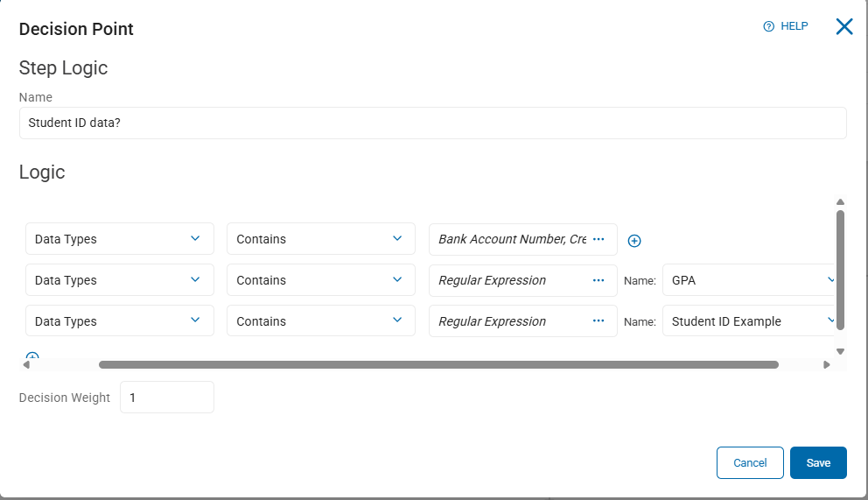Open ellipsis menu for Bank Account Number value

598,239
